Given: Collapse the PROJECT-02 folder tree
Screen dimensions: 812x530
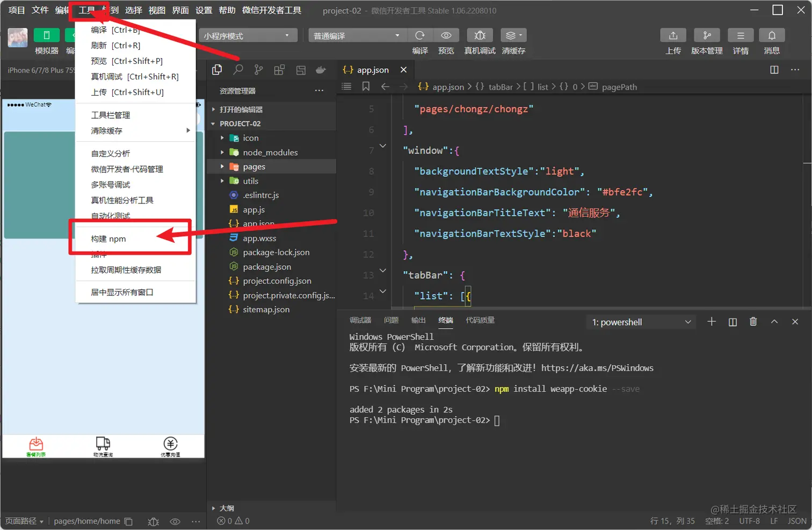Looking at the screenshot, I should point(271,124).
